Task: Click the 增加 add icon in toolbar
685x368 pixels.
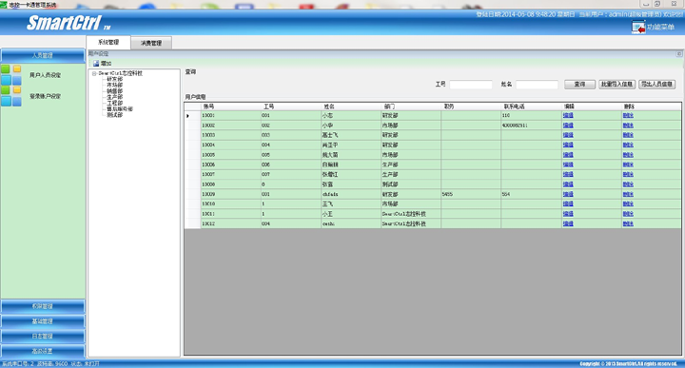Action: (x=96, y=63)
